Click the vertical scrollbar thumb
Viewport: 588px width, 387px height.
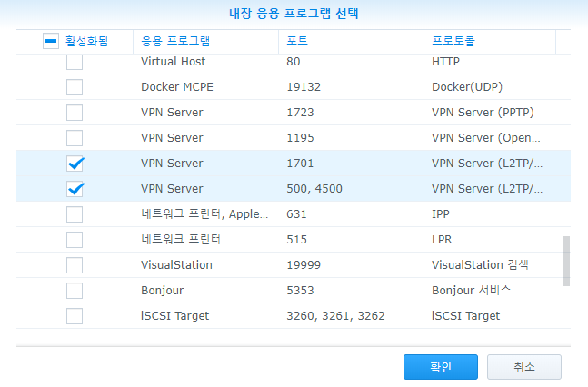point(566,261)
